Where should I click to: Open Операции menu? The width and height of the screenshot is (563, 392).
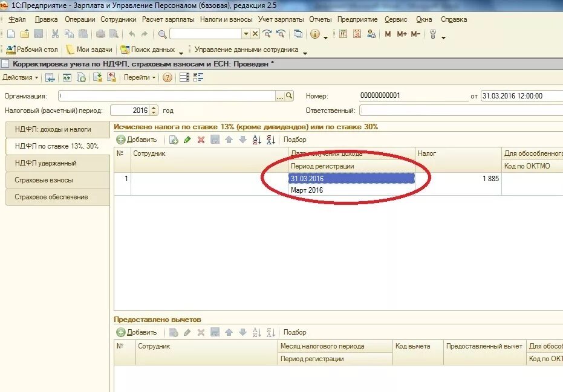80,19
